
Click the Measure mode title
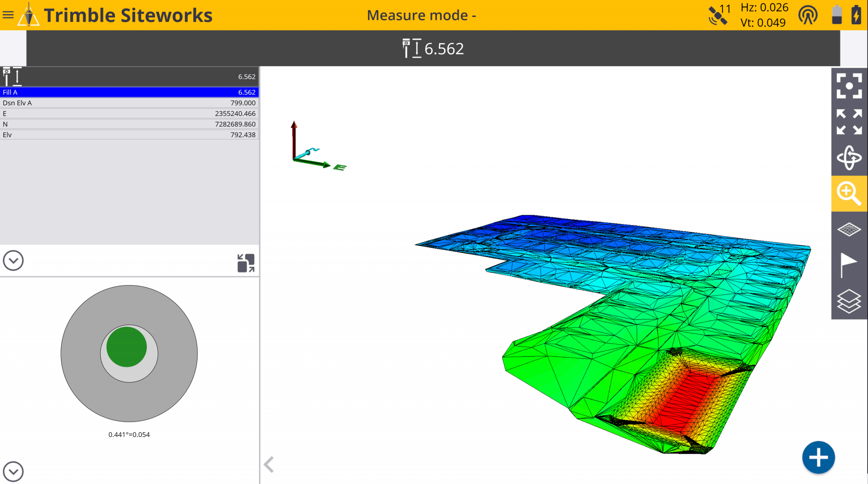(x=421, y=15)
